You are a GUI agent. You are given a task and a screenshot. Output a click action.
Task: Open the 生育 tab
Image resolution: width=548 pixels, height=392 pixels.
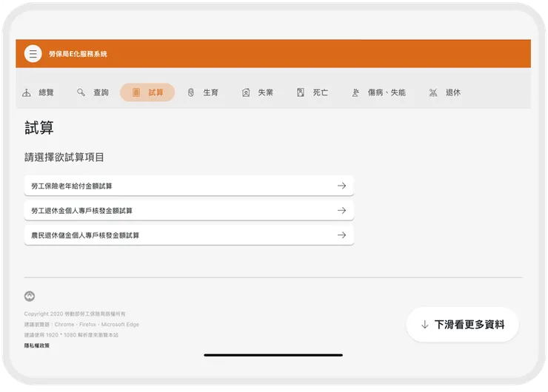[x=203, y=92]
